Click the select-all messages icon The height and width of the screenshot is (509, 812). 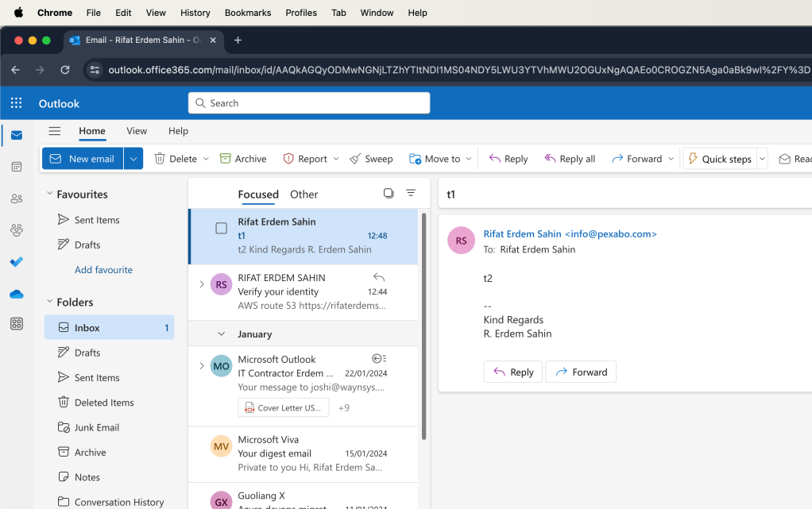(x=389, y=193)
